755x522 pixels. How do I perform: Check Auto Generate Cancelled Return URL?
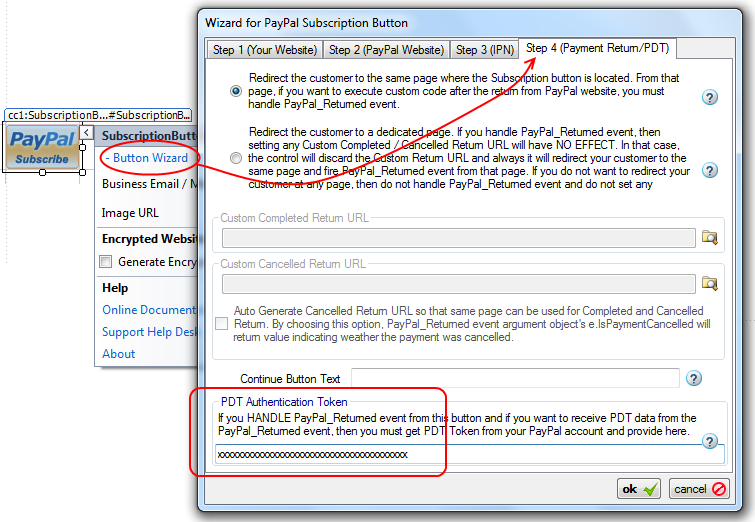tap(221, 324)
